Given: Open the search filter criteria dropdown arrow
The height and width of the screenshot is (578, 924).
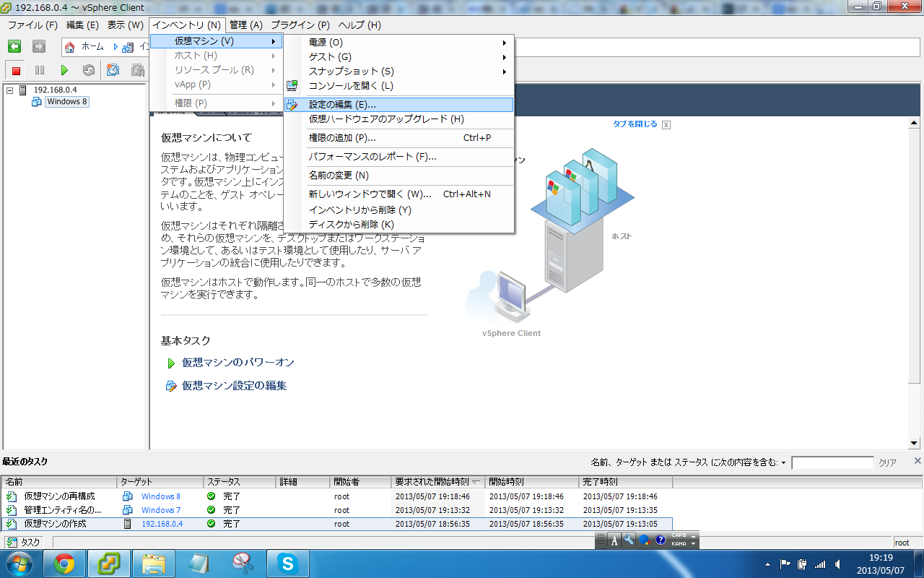Looking at the screenshot, I should 784,462.
